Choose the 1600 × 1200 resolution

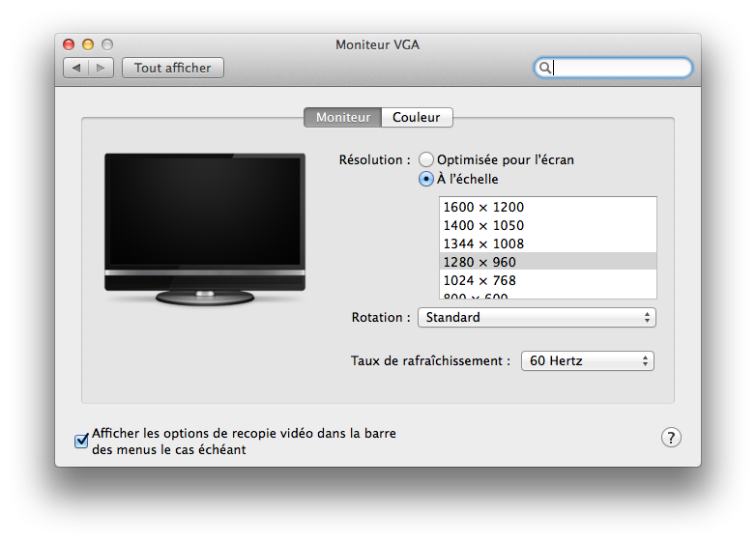[548, 207]
